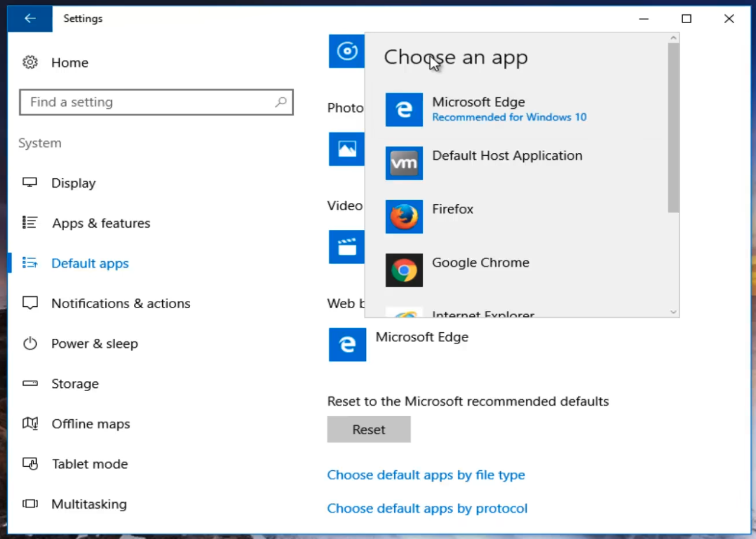Click the scroll-down arrow in app list
The height and width of the screenshot is (539, 756).
tap(673, 312)
